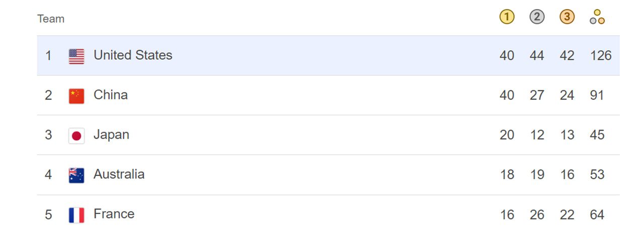Click Japan's gold count of 20
This screenshot has height=237, width=644.
[507, 135]
